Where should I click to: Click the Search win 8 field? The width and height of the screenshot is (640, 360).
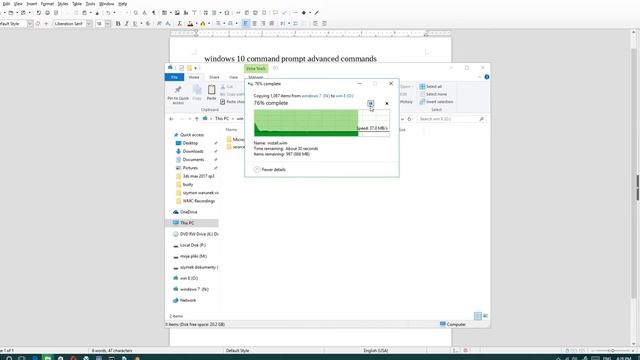[451, 119]
